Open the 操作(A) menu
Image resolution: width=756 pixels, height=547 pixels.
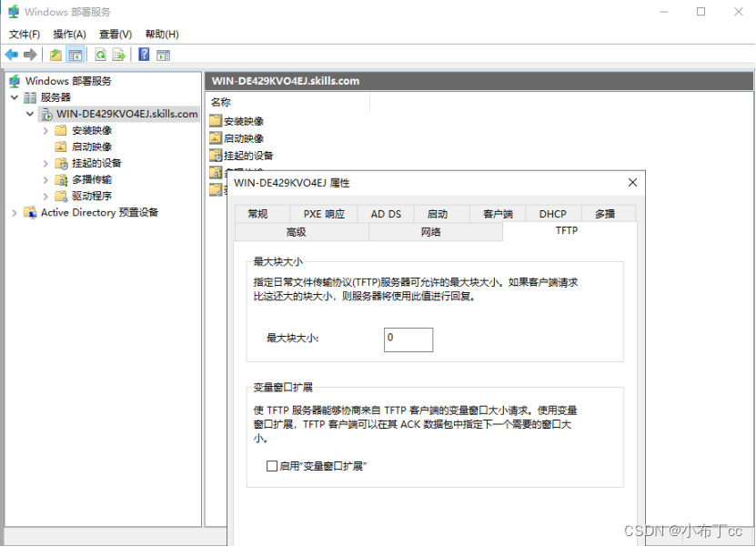(x=69, y=35)
